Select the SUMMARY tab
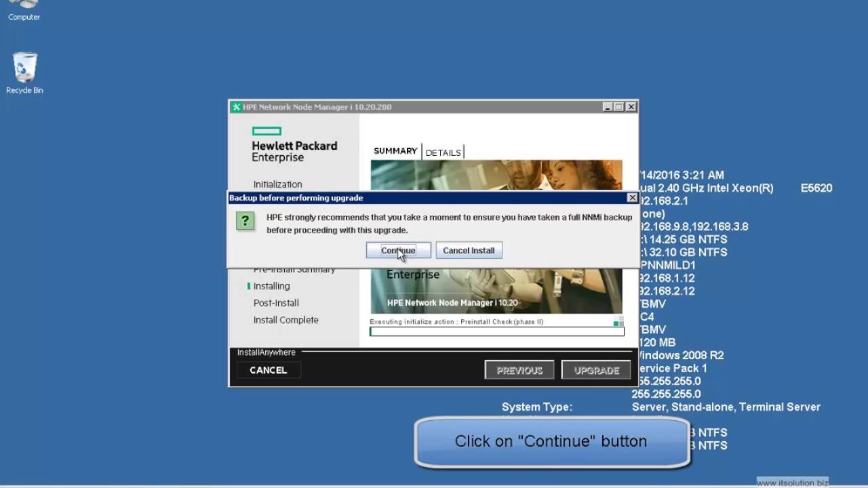The image size is (868, 488). (395, 151)
